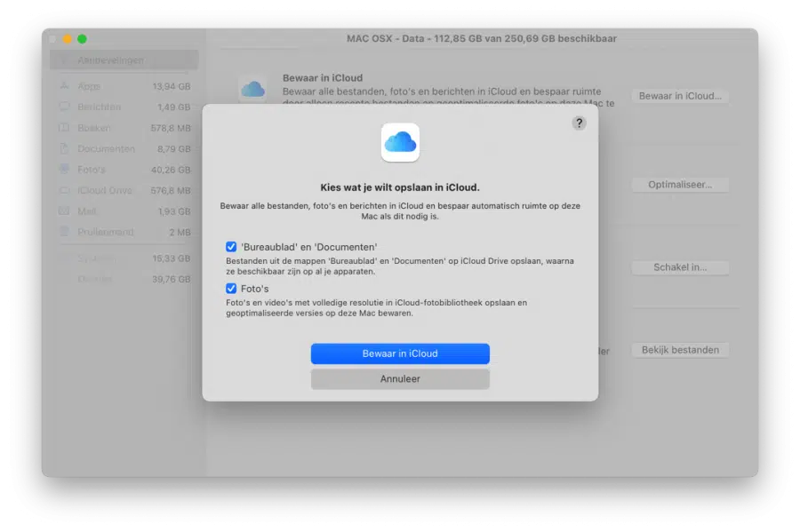
Task: Click the Documenten file icon in sidebar
Action: coord(64,148)
